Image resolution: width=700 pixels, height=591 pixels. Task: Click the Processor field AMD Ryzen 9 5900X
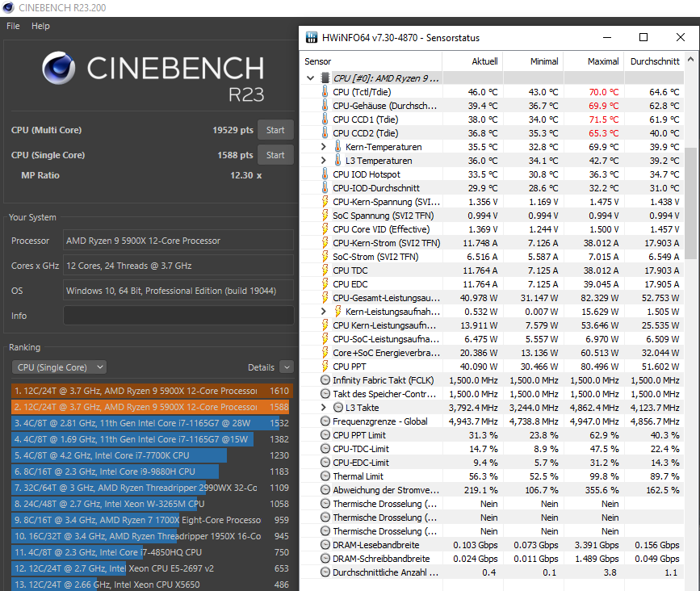(178, 241)
